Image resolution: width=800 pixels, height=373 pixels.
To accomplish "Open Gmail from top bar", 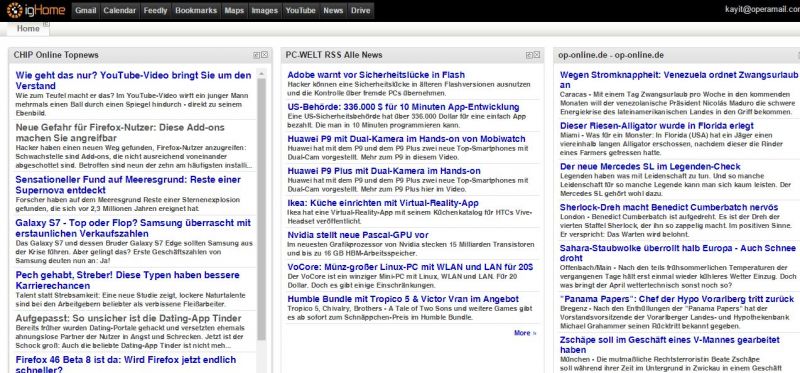I will [86, 11].
